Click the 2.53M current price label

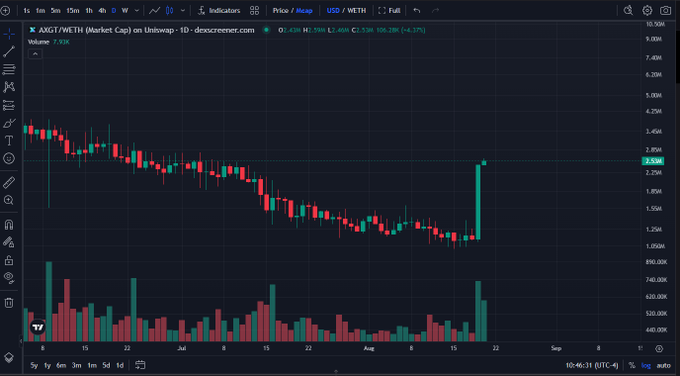[653, 161]
